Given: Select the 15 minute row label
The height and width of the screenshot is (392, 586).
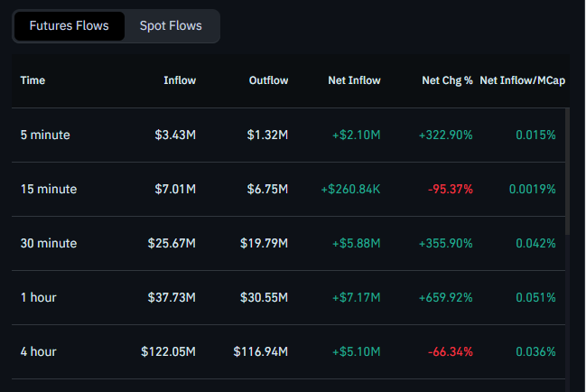Looking at the screenshot, I should (49, 189).
